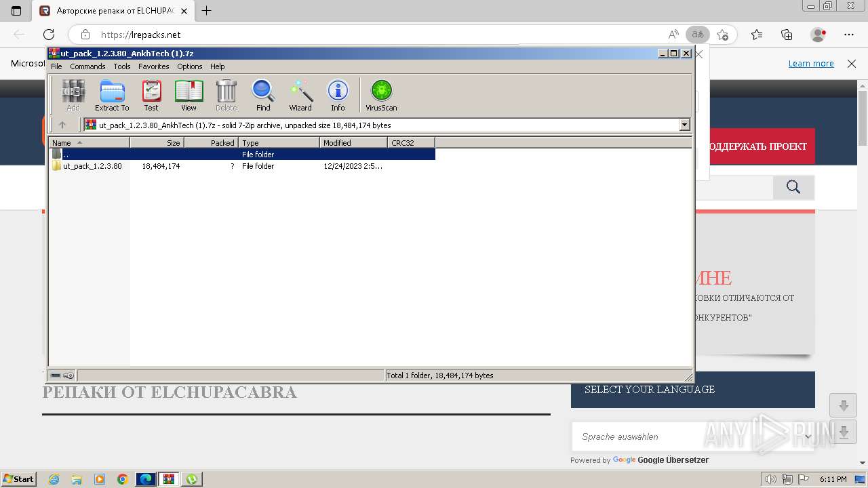Click the Delete trash can icon
Screen dimensions: 868x488
[226, 95]
